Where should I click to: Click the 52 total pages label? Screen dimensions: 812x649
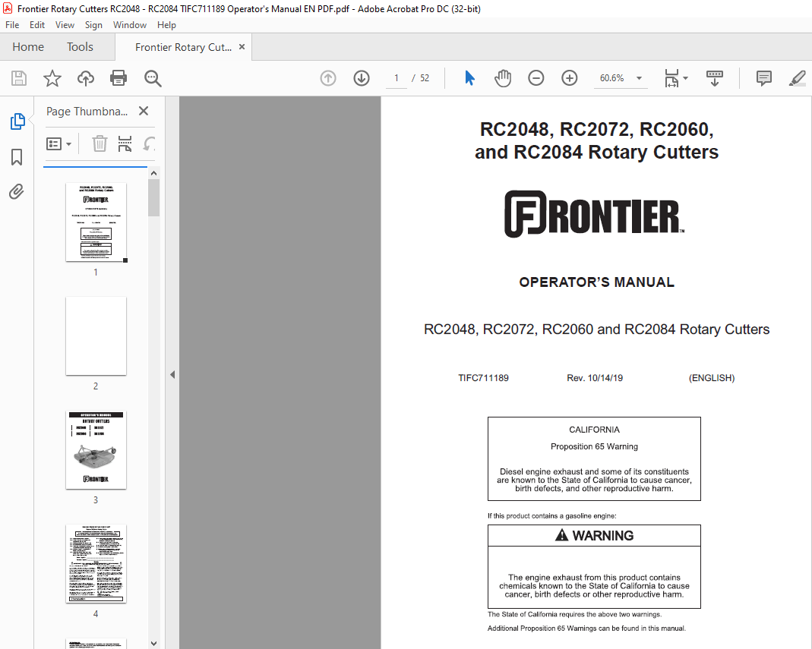pos(425,78)
